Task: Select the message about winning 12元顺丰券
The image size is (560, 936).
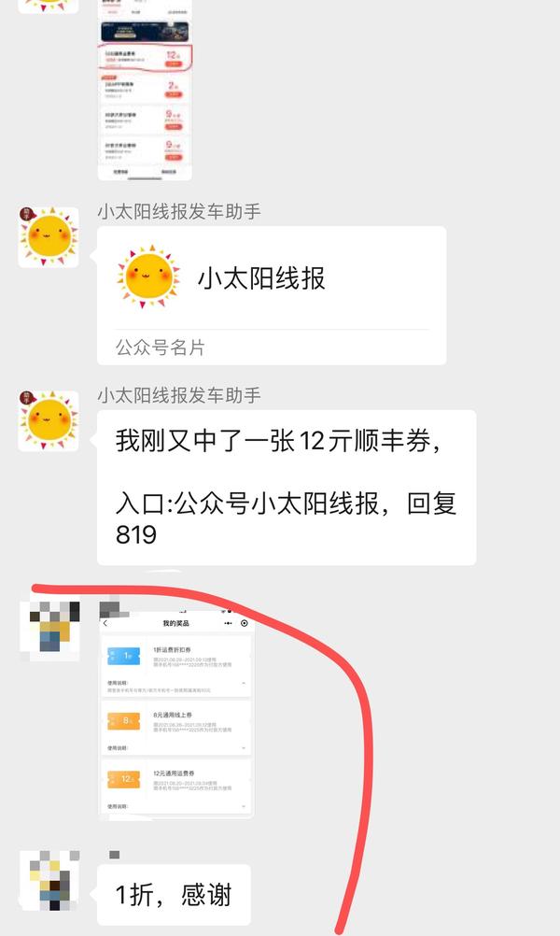Action: pyautogui.click(x=287, y=488)
